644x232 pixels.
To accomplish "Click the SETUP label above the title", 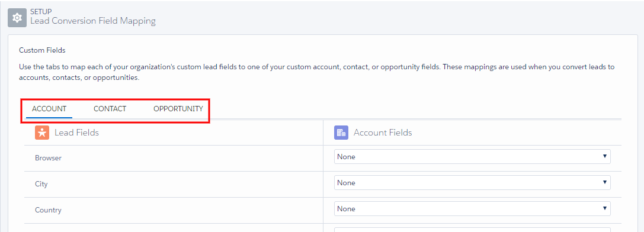I will pyautogui.click(x=40, y=11).
